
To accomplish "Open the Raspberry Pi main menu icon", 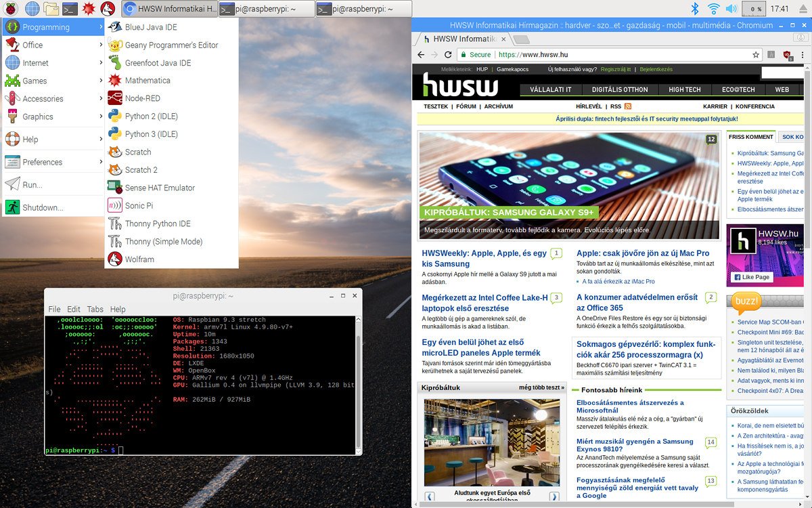I will click(x=12, y=9).
